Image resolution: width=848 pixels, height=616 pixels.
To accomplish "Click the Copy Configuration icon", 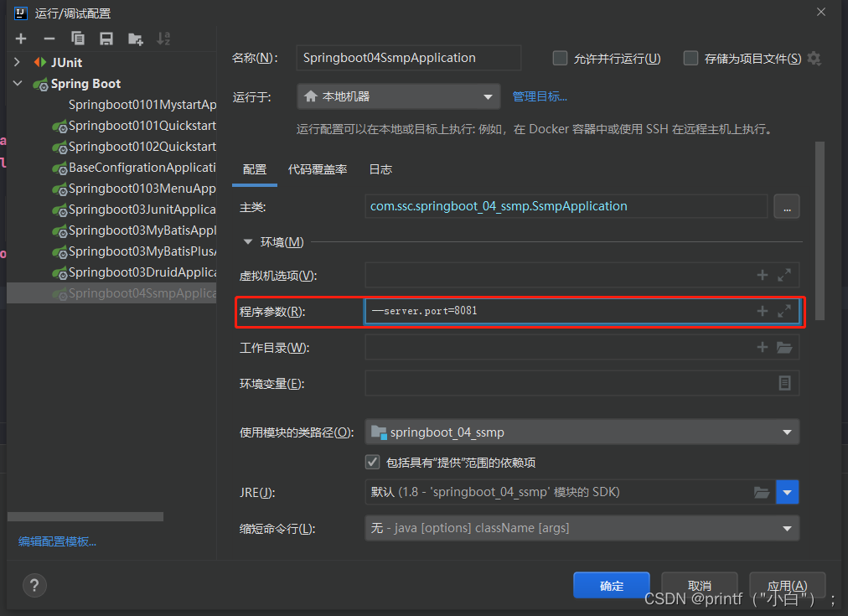I will click(78, 39).
